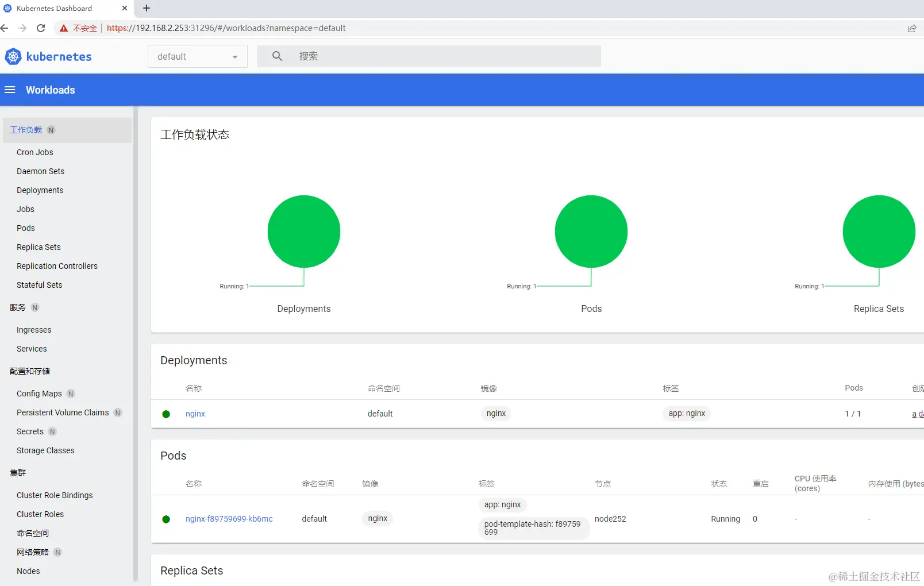Navigate to Cluster Role Bindings

(x=55, y=495)
